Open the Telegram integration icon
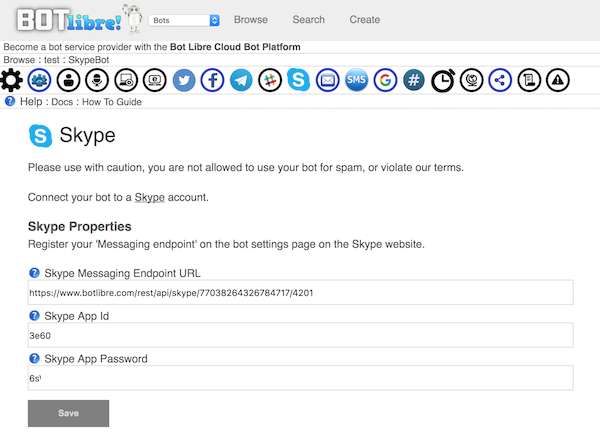600x442 pixels. 241,80
